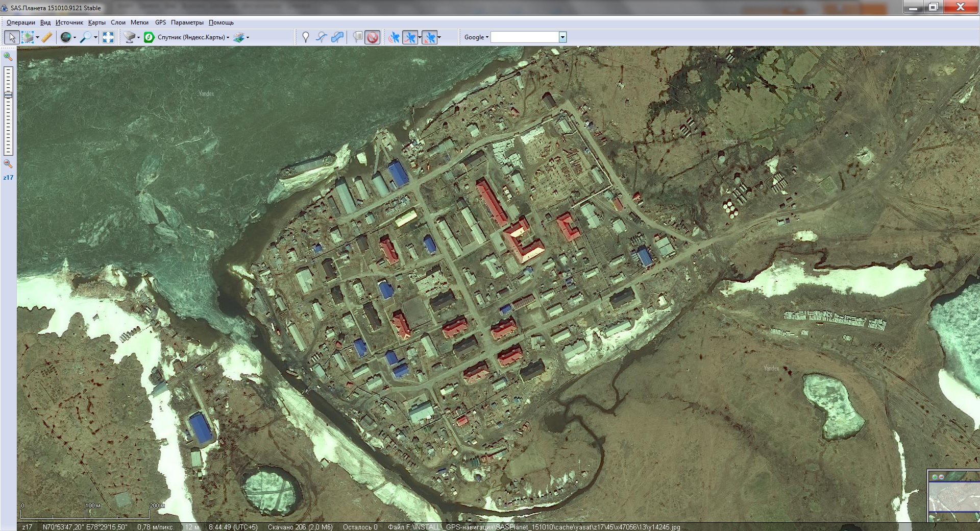Open the Метки menu
This screenshot has width=980, height=531.
(139, 22)
